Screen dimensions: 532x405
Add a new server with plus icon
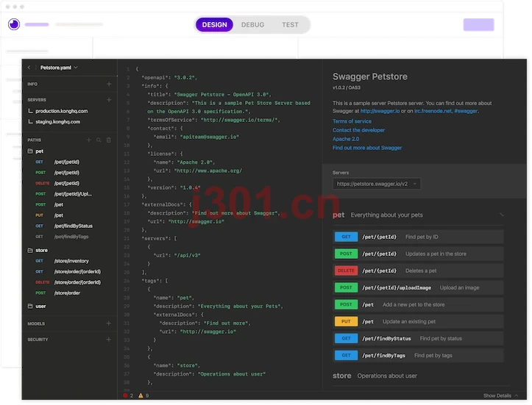tap(109, 100)
